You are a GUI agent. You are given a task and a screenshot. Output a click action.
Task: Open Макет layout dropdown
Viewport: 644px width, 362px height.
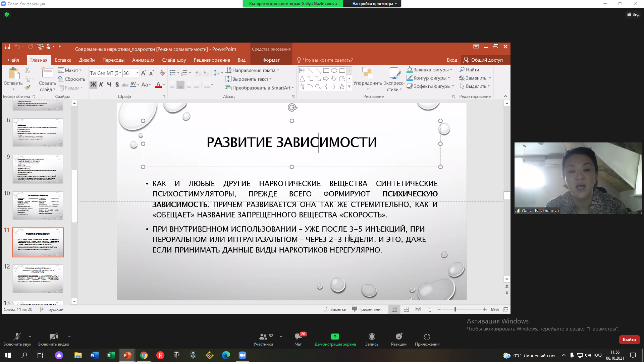coord(69,70)
